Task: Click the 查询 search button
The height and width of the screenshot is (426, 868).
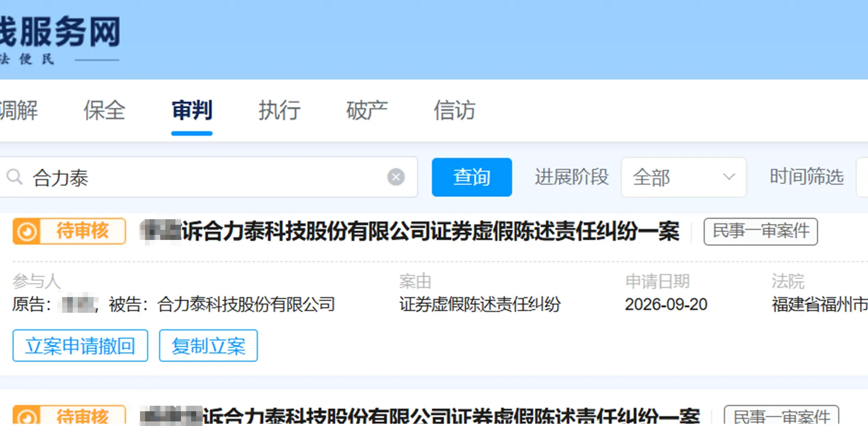Action: tap(472, 177)
